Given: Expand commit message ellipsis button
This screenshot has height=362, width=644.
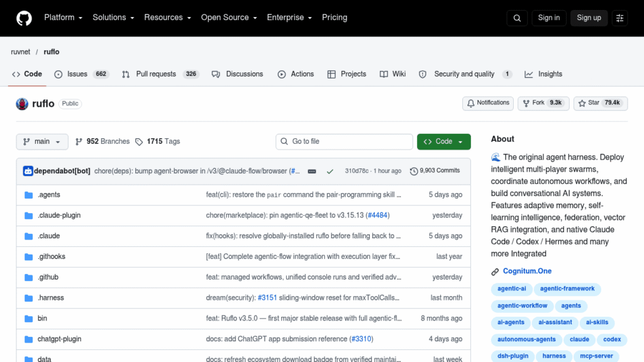Looking at the screenshot, I should (312, 171).
